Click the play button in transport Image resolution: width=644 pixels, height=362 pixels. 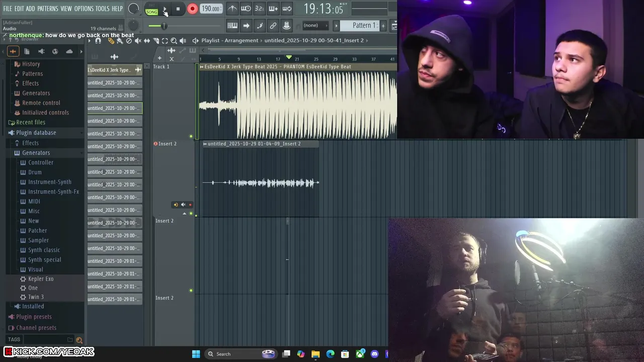point(165,9)
